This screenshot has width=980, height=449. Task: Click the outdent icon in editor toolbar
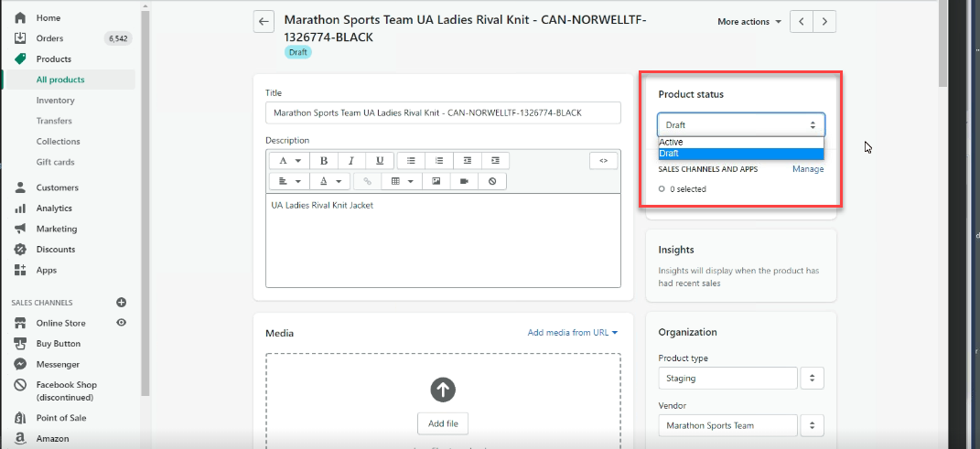tap(468, 161)
